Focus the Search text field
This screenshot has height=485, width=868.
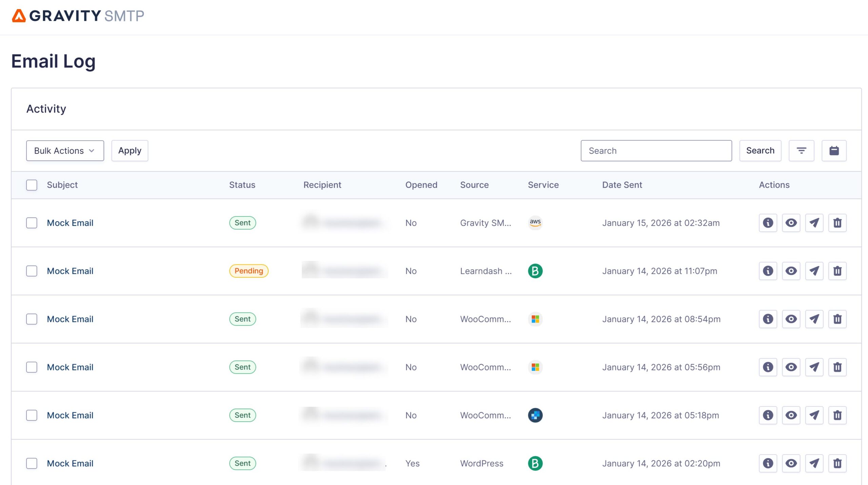coord(656,150)
